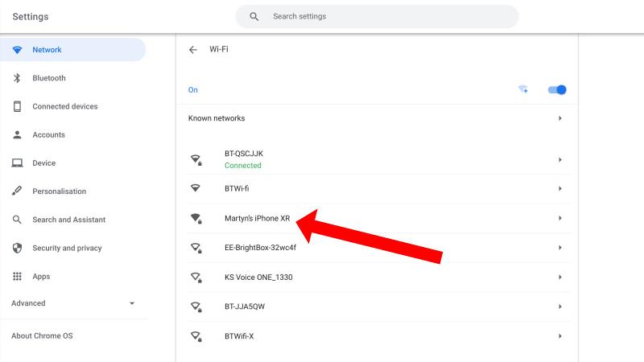Connect to Martyn's iPhone XR network
644x362 pixels.
point(378,218)
